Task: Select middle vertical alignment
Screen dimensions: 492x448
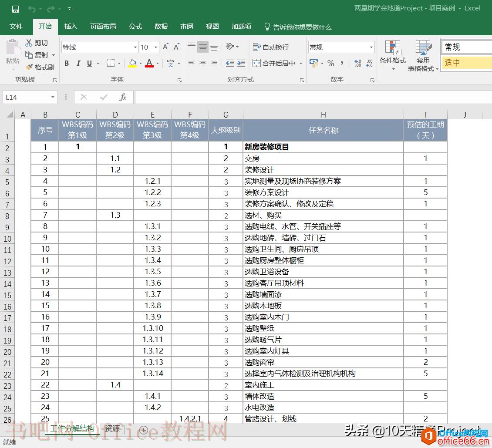Action: pos(203,47)
